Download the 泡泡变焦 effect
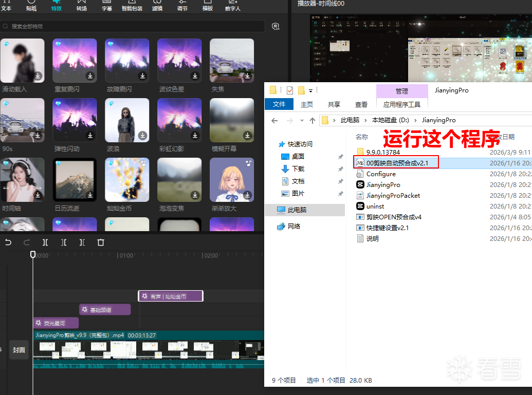The width and height of the screenshot is (532, 395). click(195, 195)
